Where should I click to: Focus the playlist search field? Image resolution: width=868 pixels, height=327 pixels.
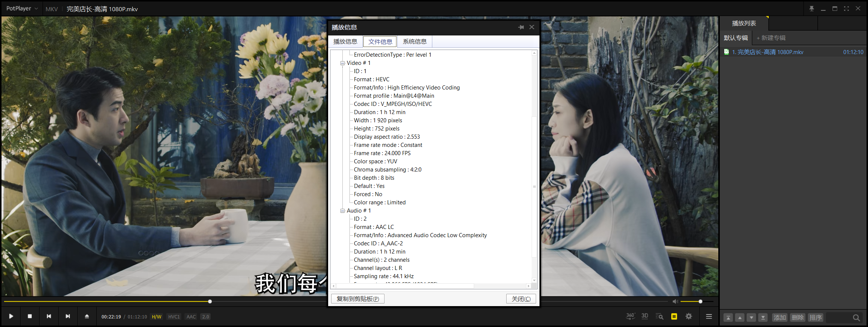pos(839,318)
